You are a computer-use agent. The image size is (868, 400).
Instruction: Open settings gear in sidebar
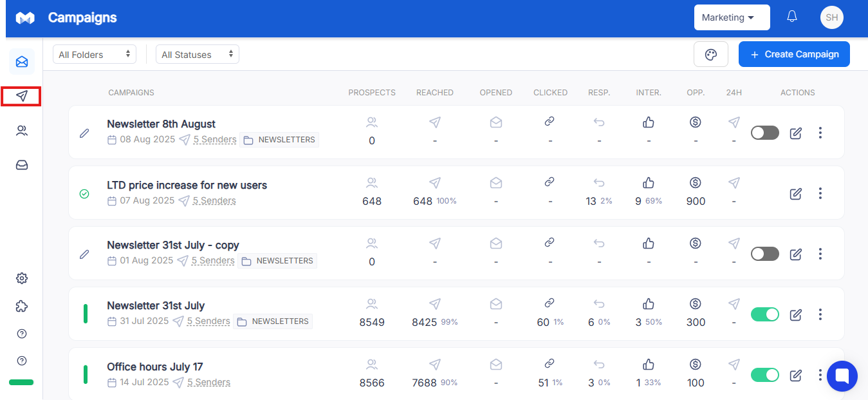[x=22, y=278]
